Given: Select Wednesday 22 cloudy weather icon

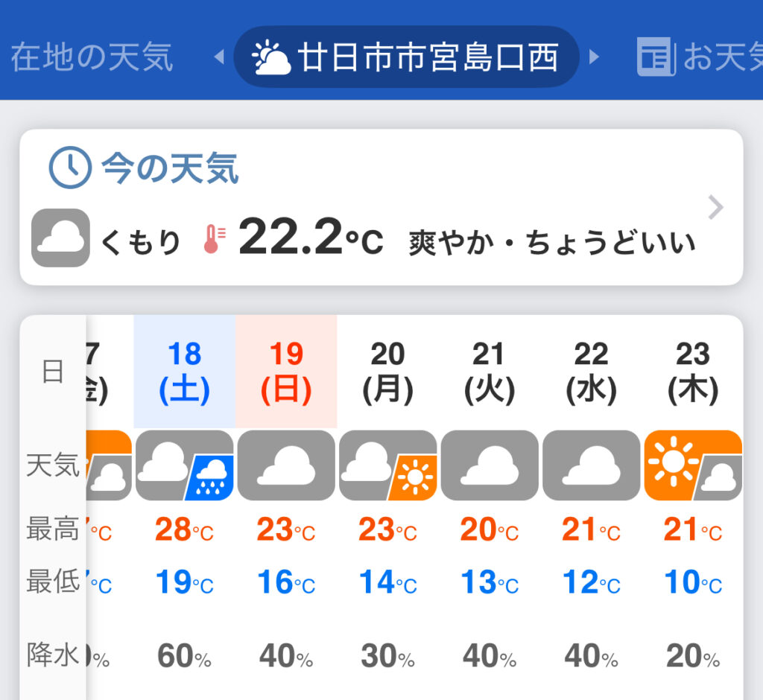Looking at the screenshot, I should click(591, 465).
